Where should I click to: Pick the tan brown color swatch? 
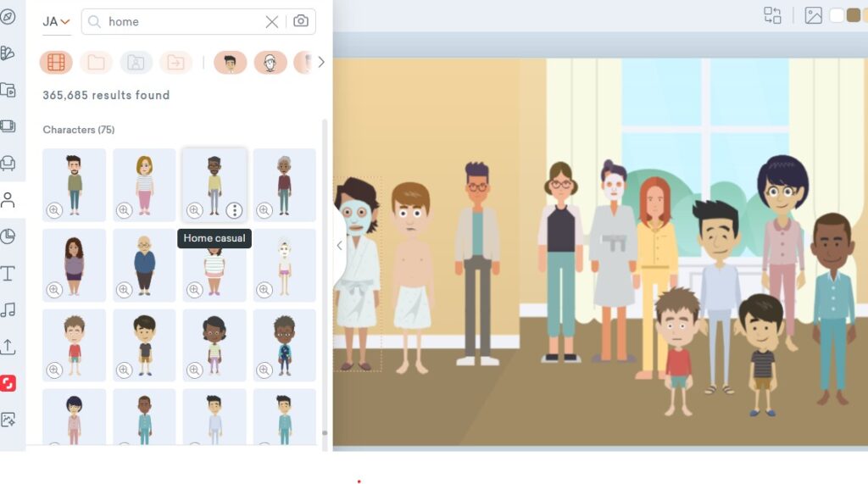tap(853, 15)
